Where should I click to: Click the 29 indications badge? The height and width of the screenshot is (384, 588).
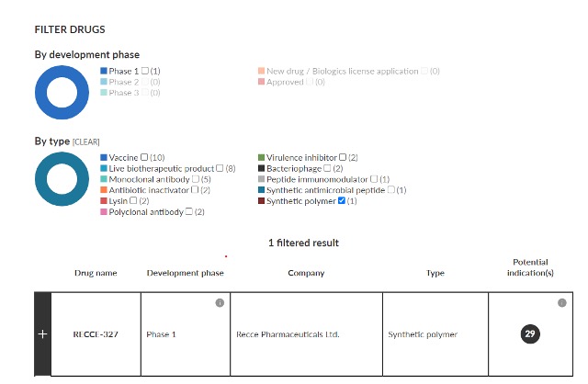click(530, 334)
